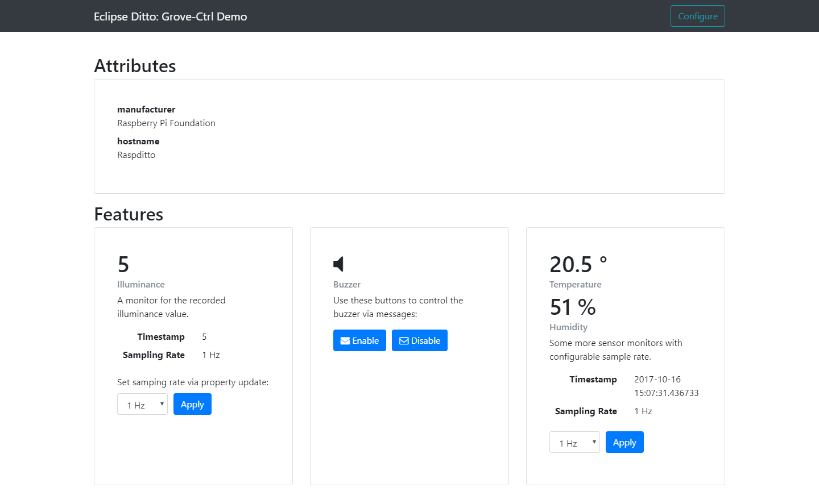Select the large illuminance value 5
The image size is (819, 504).
(123, 264)
